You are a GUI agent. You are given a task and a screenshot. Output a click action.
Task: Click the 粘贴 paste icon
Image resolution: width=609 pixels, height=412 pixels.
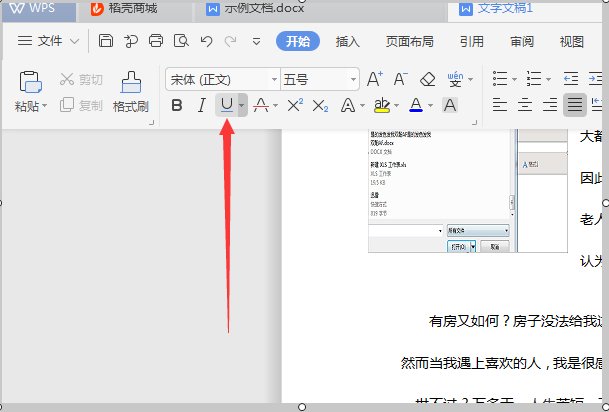point(30,82)
